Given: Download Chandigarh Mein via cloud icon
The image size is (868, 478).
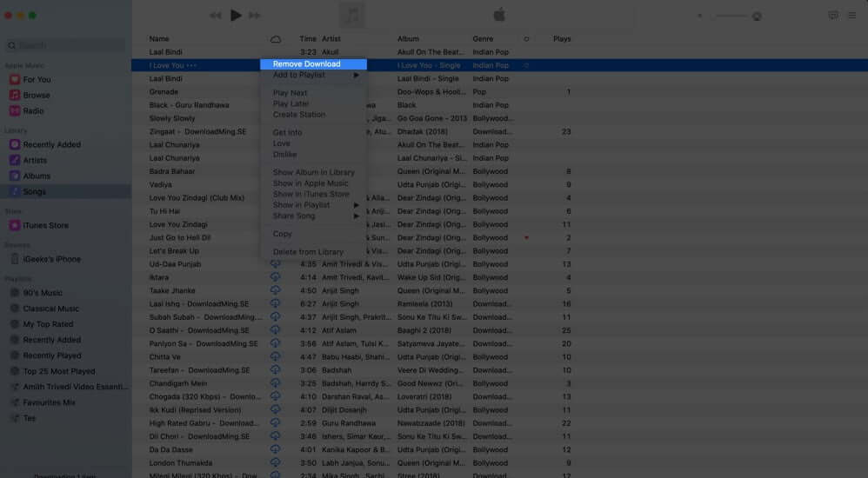Looking at the screenshot, I should click(x=275, y=383).
